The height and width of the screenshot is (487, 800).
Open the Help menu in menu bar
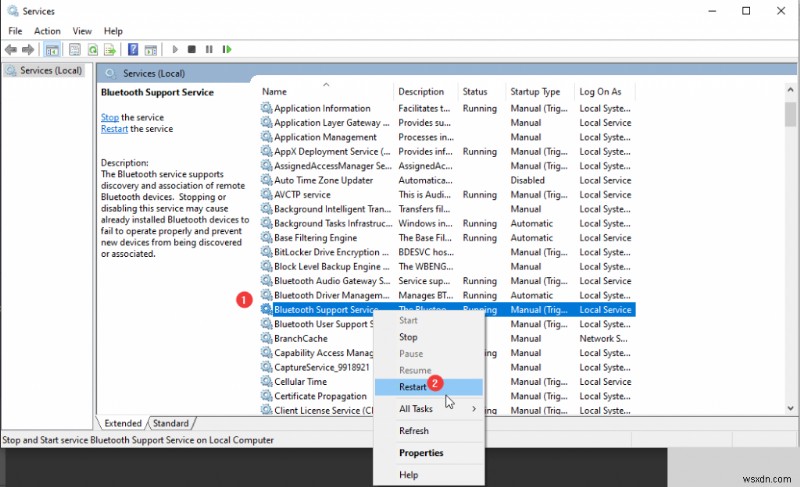[x=113, y=31]
